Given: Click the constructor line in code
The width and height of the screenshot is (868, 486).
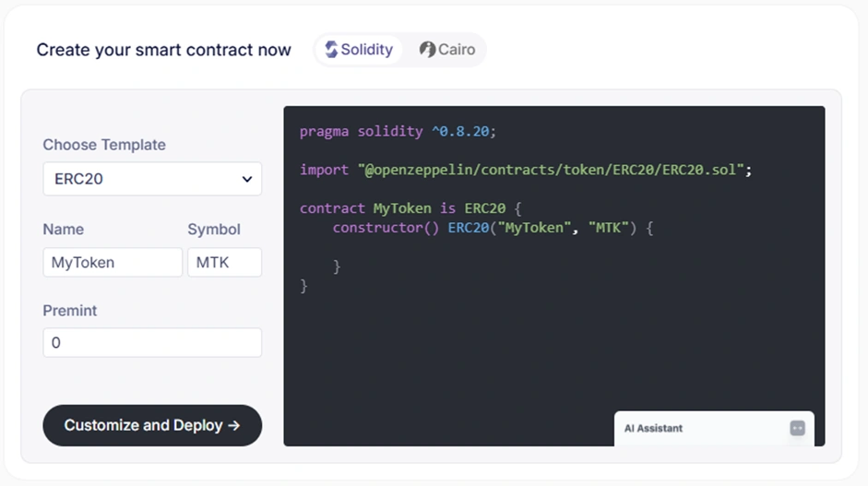Looking at the screenshot, I should (x=493, y=228).
